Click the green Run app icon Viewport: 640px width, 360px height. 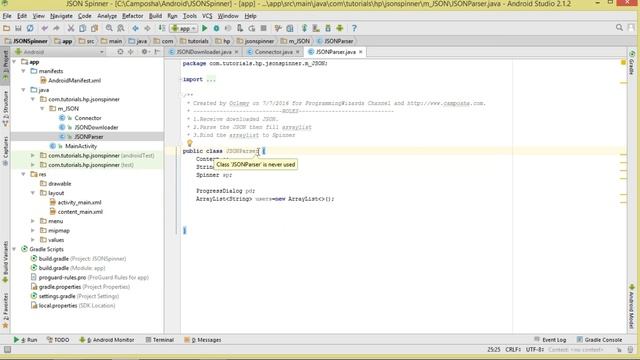click(204, 28)
